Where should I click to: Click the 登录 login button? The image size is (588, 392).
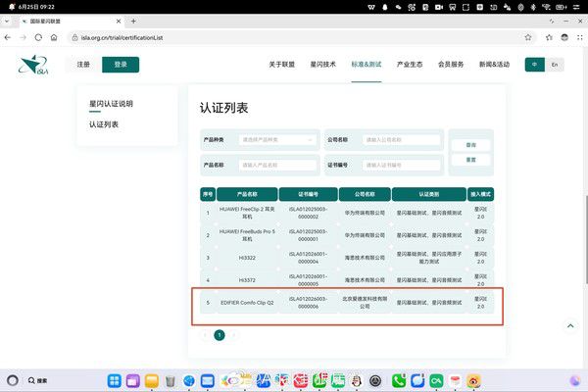[121, 65]
